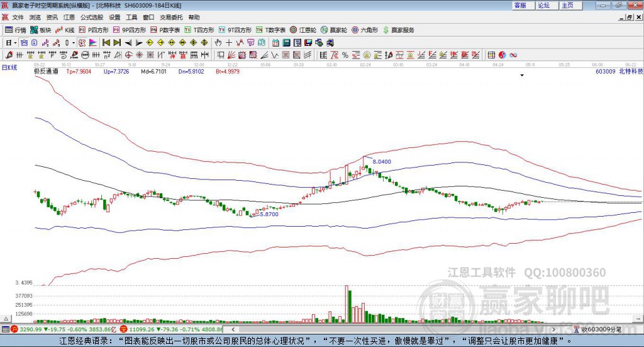Click the 极反通道 indicator label
Screen dimensions: 644x347
coord(46,71)
